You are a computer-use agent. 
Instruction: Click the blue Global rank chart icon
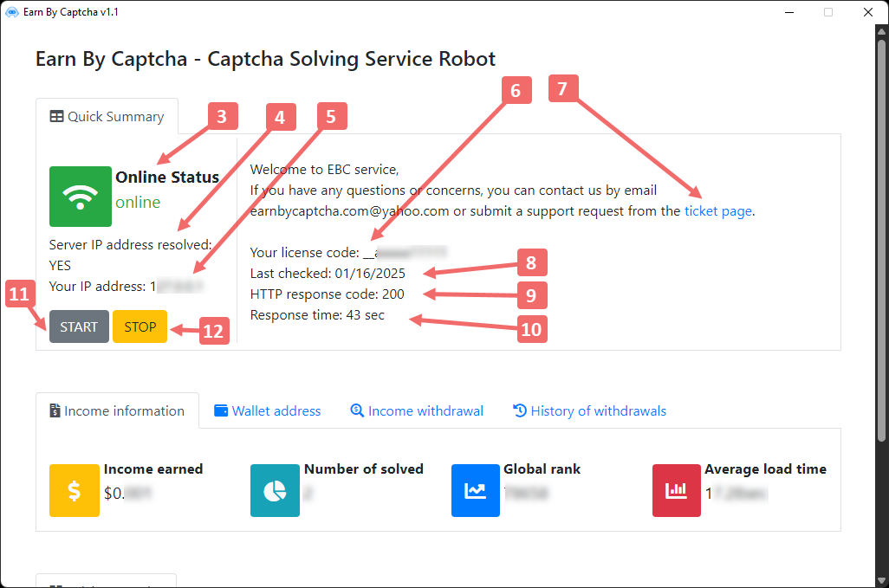click(x=476, y=490)
